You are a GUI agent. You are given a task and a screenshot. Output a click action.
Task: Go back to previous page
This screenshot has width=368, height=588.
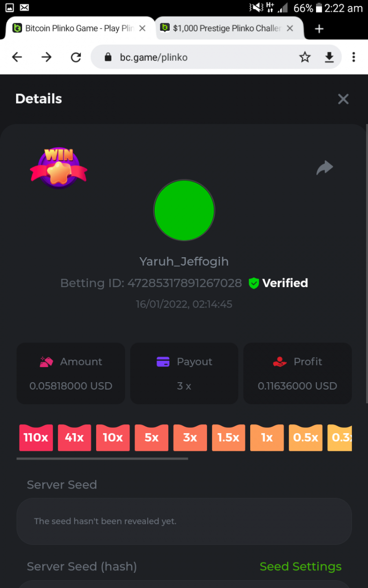(x=17, y=57)
